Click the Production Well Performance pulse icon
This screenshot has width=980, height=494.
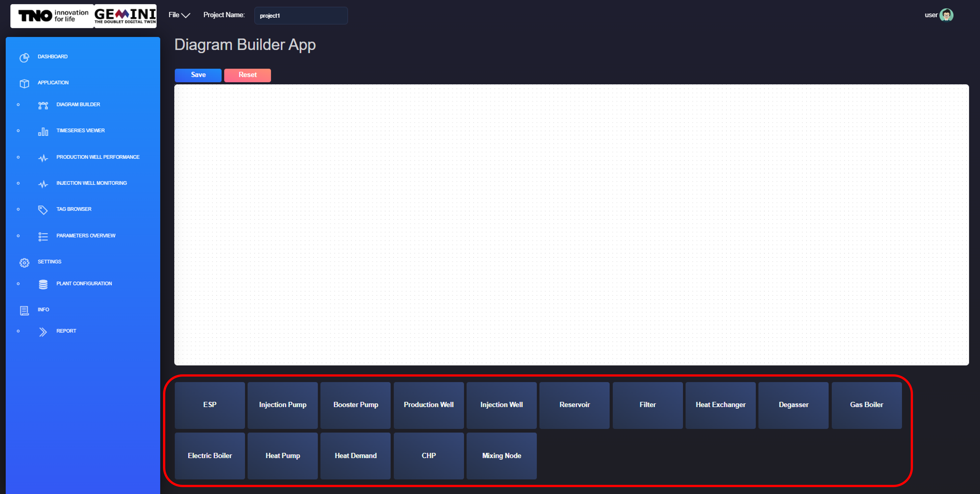click(x=43, y=158)
